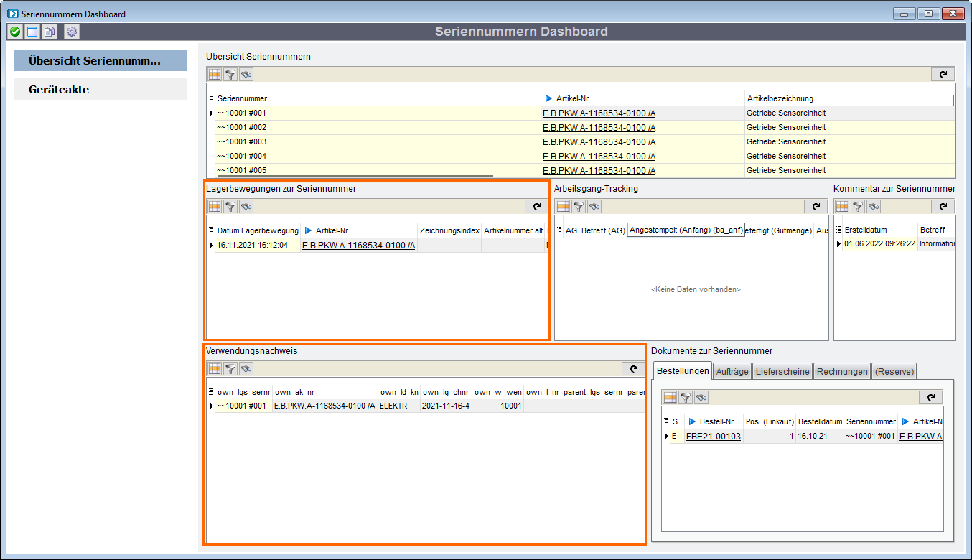Screen dimensions: 972x560
Task: Open column menu of Arbeitsgang-Tracking table
Action: click(x=559, y=230)
